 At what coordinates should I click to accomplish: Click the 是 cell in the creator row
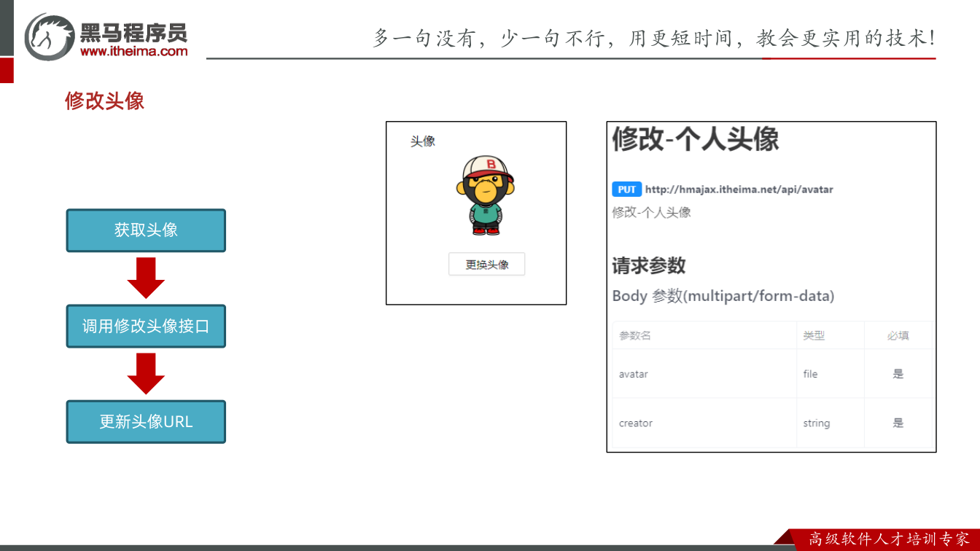(898, 423)
